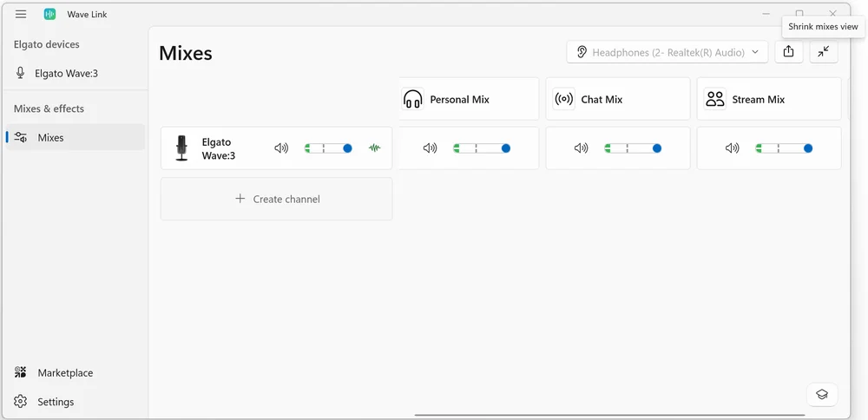This screenshot has width=868, height=420.
Task: Click the horizontal scrollbar at bottom
Action: 609,415
